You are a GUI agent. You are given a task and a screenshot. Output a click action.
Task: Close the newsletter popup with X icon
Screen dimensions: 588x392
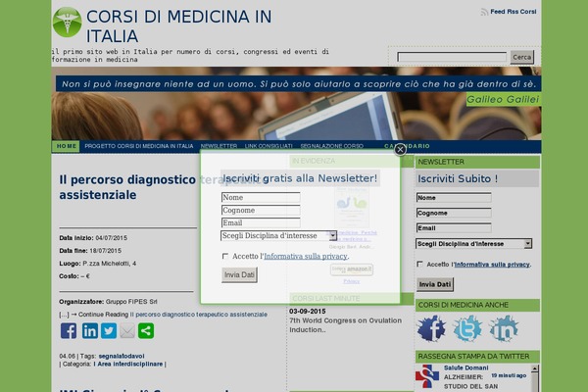pos(400,149)
